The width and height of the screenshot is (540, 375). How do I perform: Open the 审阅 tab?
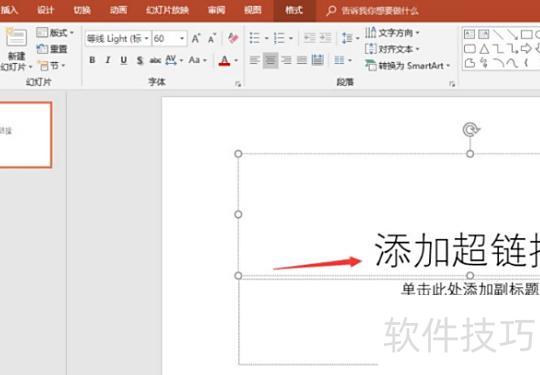[216, 10]
